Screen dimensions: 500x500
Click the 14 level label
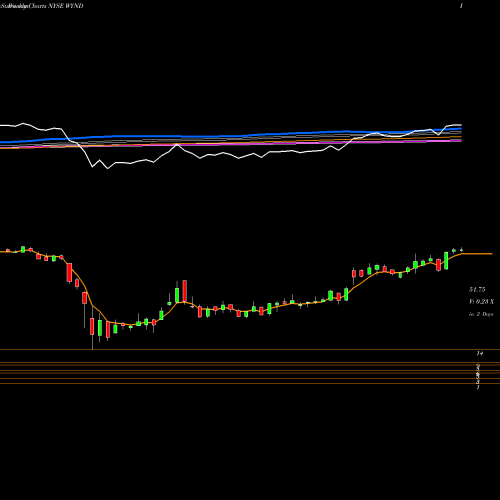click(x=480, y=353)
